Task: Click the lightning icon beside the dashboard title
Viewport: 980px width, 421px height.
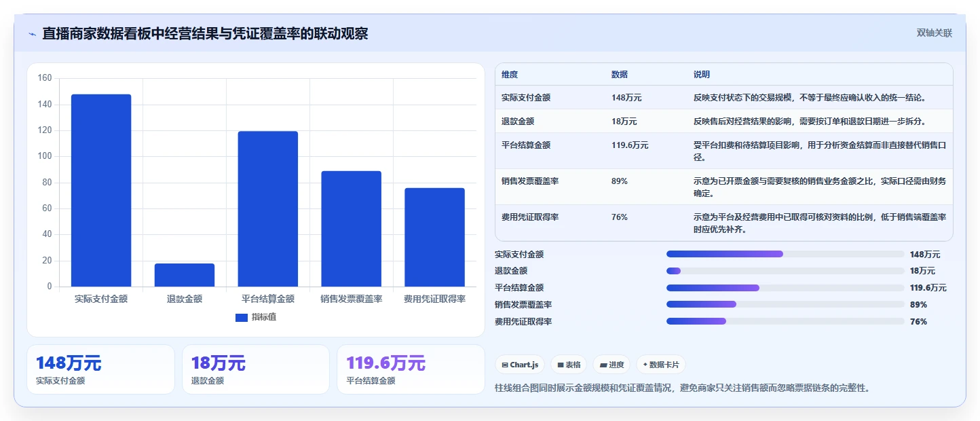Action: click(33, 34)
